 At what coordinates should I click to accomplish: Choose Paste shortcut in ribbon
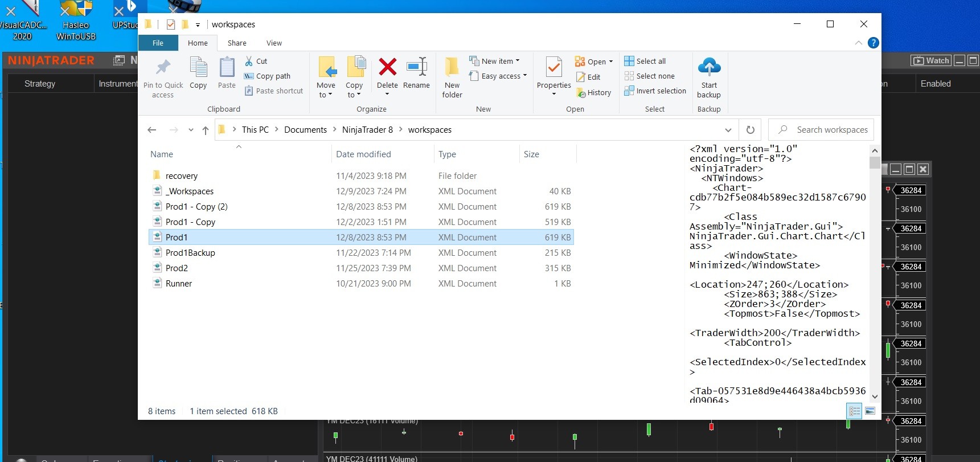[x=273, y=91]
